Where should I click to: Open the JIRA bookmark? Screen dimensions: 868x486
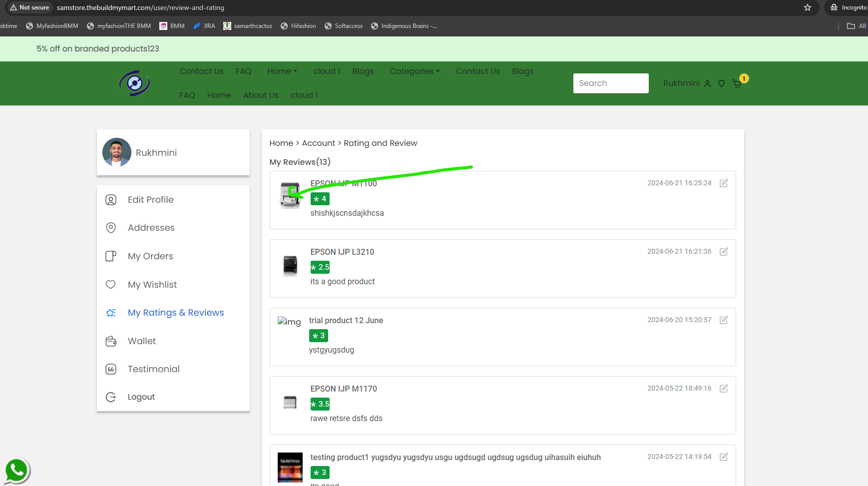pyautogui.click(x=204, y=26)
